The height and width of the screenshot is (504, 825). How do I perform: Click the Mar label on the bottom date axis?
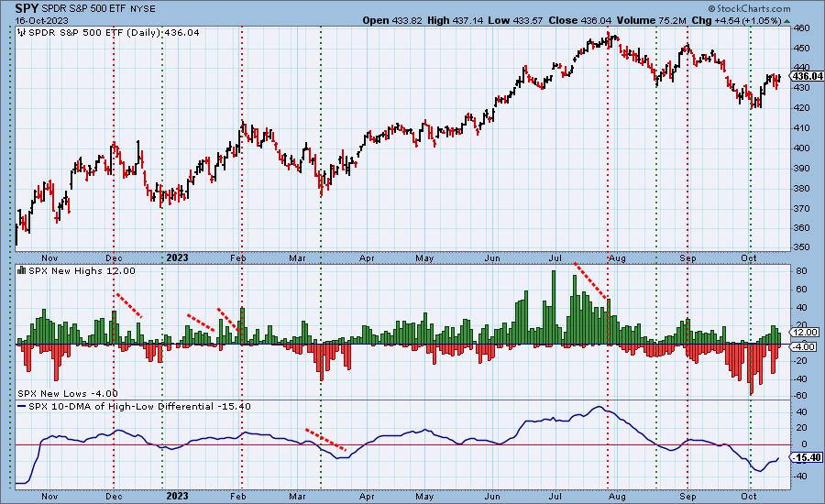pyautogui.click(x=297, y=496)
